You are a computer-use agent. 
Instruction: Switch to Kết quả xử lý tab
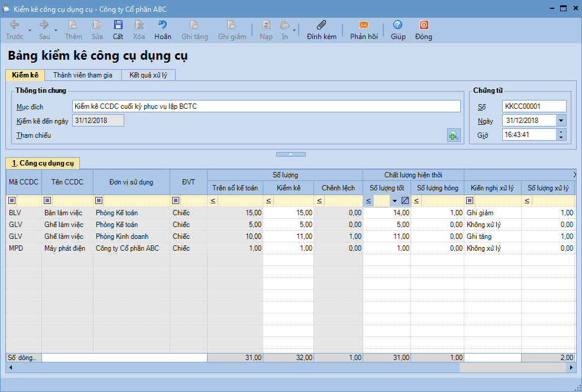tap(148, 75)
